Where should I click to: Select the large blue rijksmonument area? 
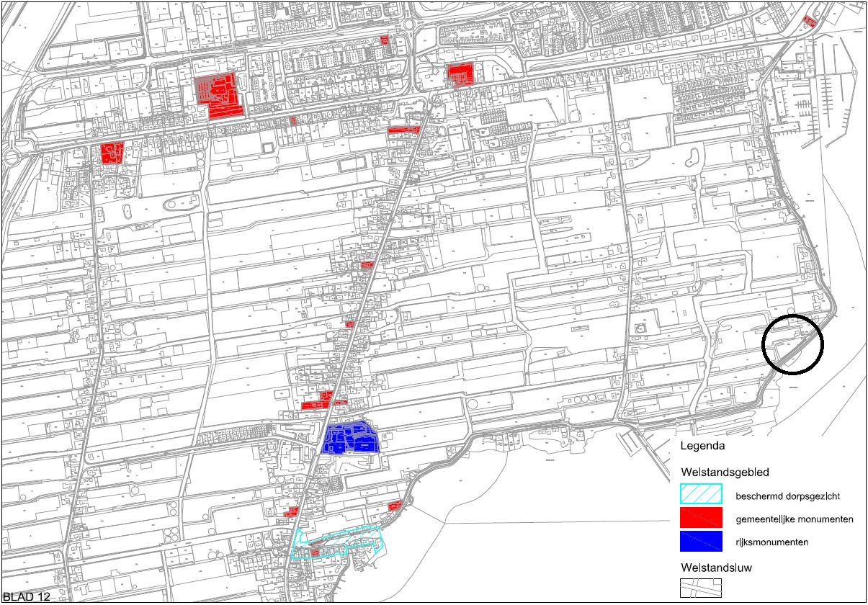pyautogui.click(x=350, y=438)
